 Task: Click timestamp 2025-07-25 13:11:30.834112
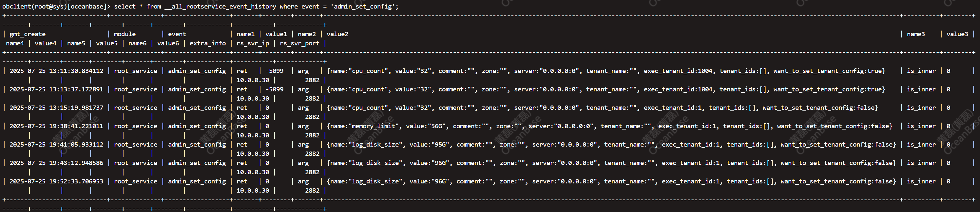[56, 71]
